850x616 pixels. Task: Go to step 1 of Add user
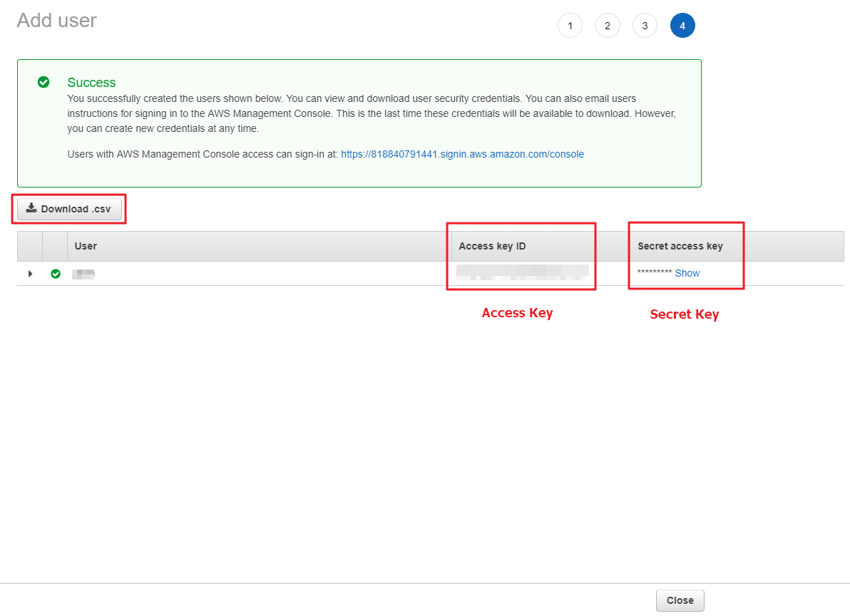[x=570, y=26]
